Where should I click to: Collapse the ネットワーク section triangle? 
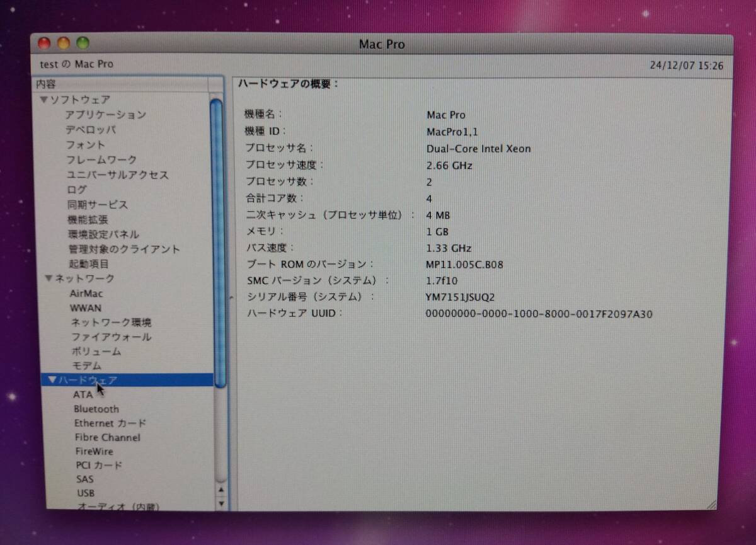49,278
